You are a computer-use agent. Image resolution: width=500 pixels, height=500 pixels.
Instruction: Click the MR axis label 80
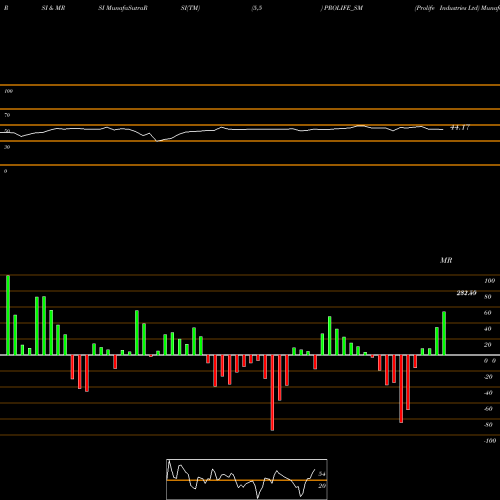(x=488, y=297)
